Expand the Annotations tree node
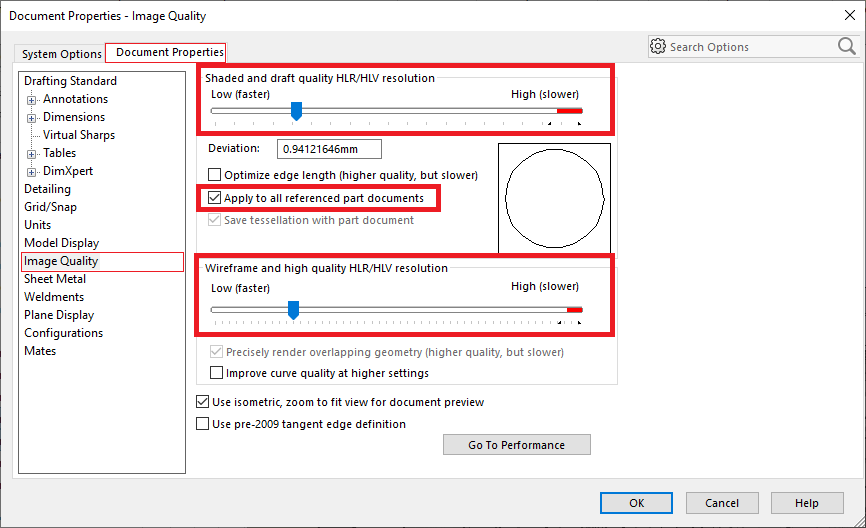Image resolution: width=866 pixels, height=528 pixels. [x=32, y=100]
